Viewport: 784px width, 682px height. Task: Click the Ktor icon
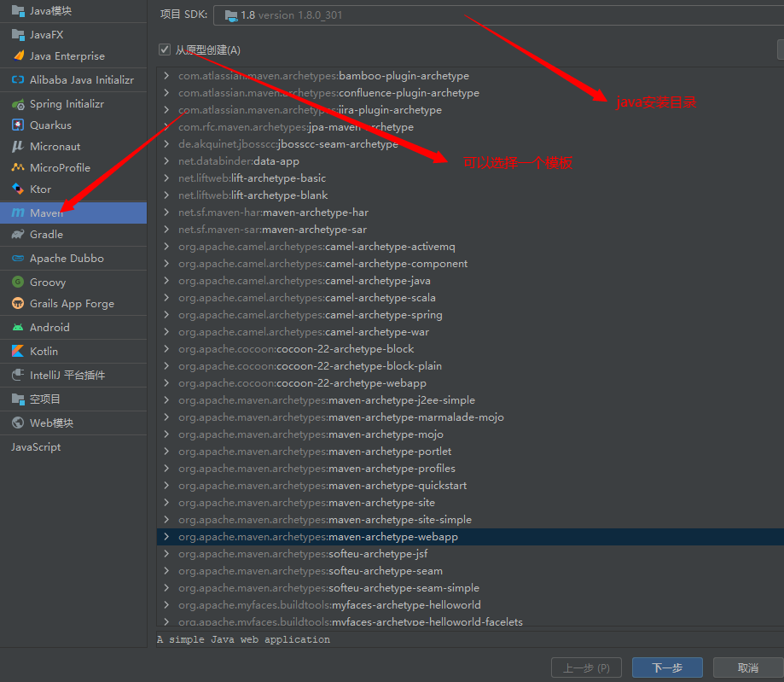(18, 189)
